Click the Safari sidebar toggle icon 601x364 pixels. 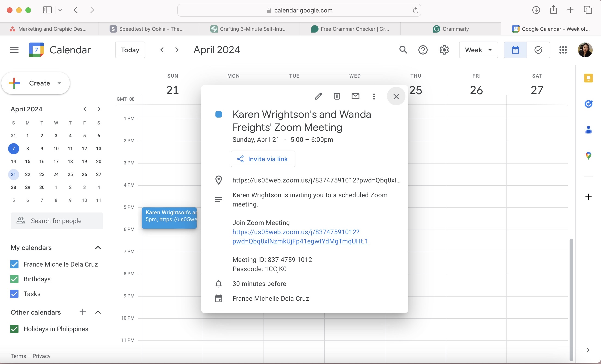tap(47, 10)
